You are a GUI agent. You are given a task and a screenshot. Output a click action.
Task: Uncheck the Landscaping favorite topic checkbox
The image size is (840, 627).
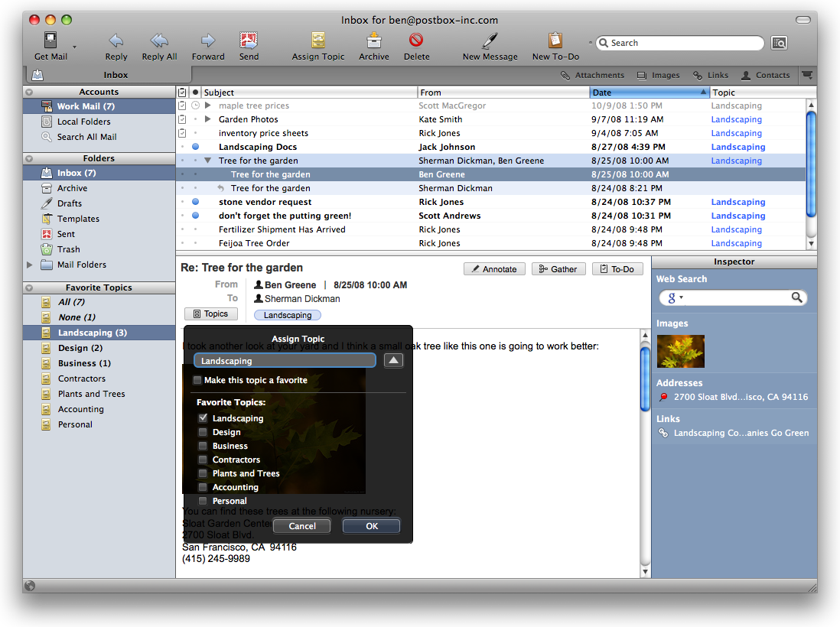tap(203, 417)
